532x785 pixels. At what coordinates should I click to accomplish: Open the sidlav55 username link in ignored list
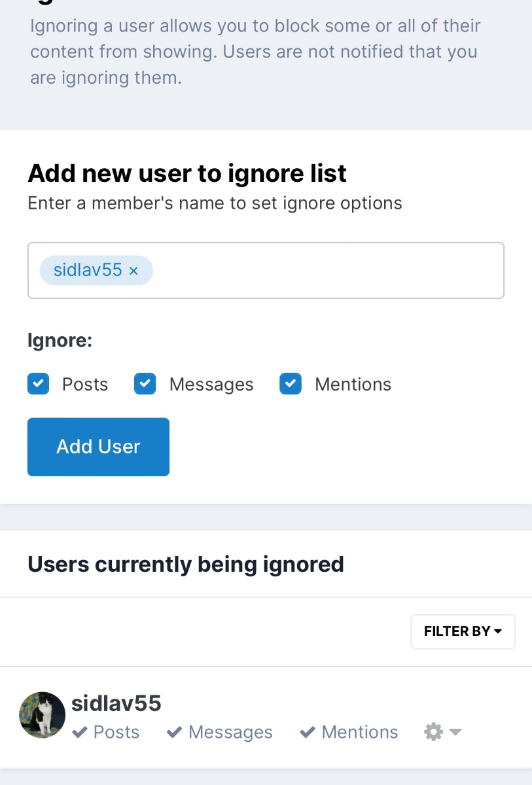click(116, 703)
